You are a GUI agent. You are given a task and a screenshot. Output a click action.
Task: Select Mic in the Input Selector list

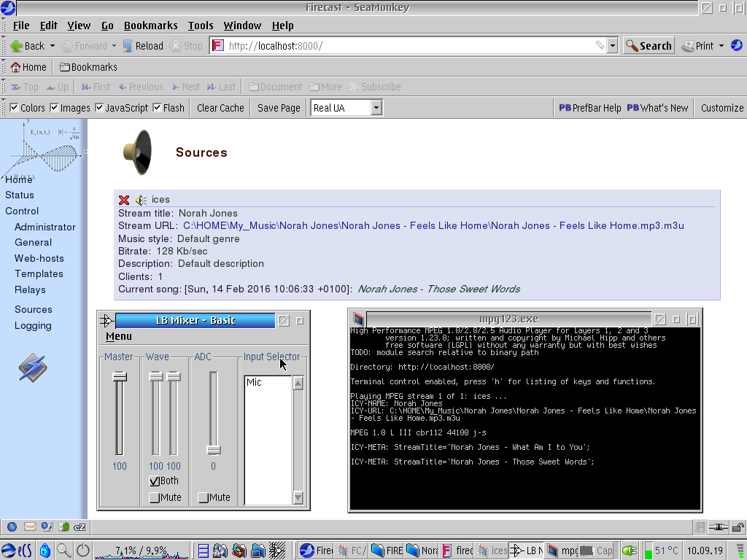(x=254, y=382)
